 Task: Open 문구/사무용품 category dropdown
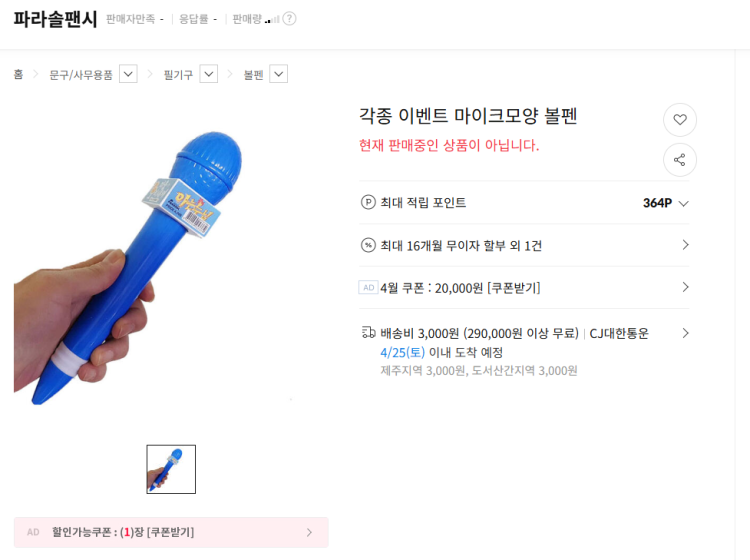tap(128, 74)
